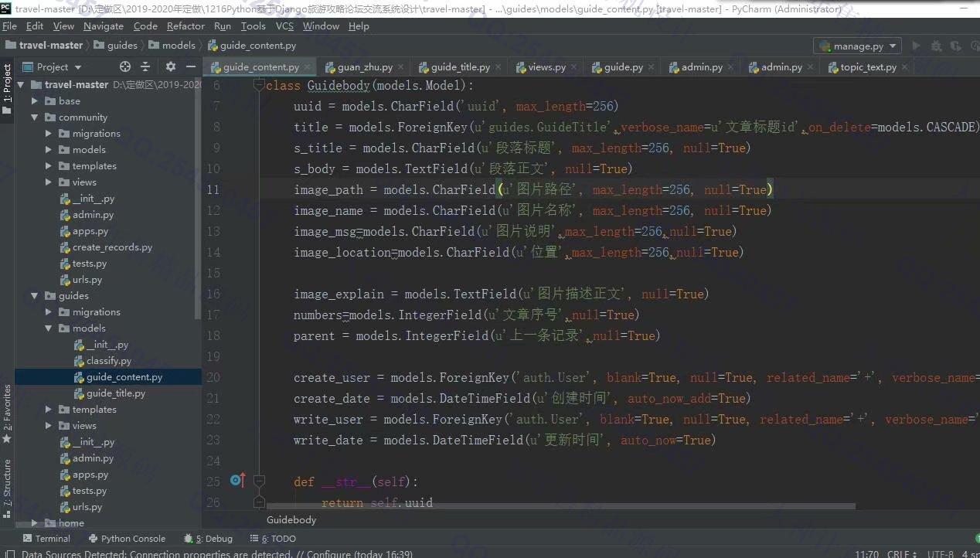
Task: Open the Project view type dropdown
Action: [x=52, y=67]
